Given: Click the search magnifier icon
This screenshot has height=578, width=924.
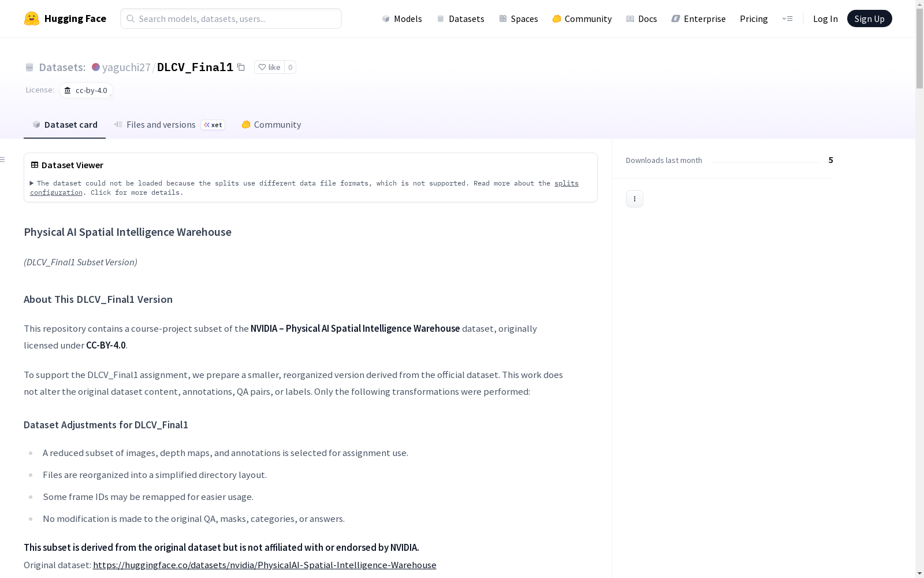Looking at the screenshot, I should coord(131,18).
